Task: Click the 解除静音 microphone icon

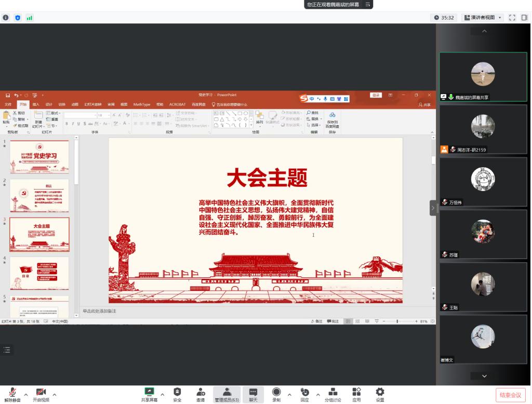Action: click(x=12, y=393)
